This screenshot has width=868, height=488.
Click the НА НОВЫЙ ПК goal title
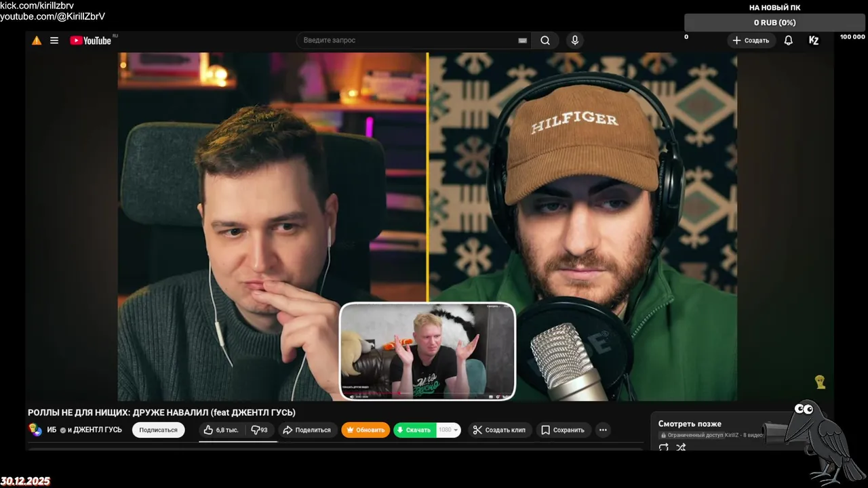[x=775, y=7]
